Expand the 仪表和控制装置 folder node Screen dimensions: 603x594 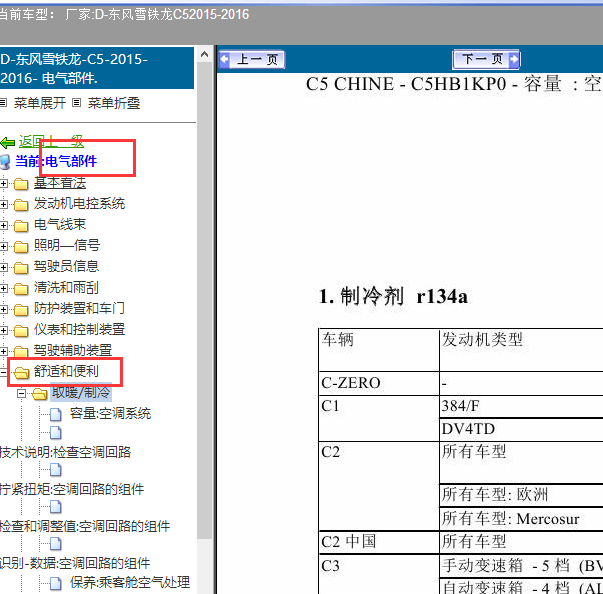click(x=3, y=330)
